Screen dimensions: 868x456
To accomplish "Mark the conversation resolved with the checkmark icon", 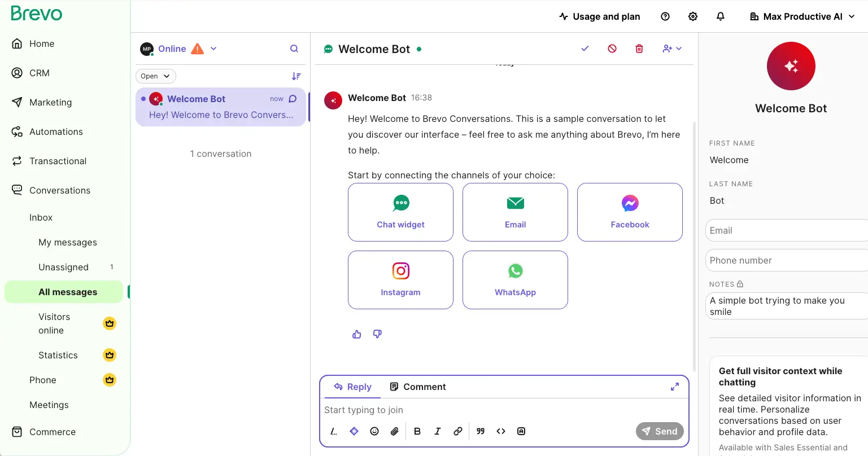I will [585, 49].
